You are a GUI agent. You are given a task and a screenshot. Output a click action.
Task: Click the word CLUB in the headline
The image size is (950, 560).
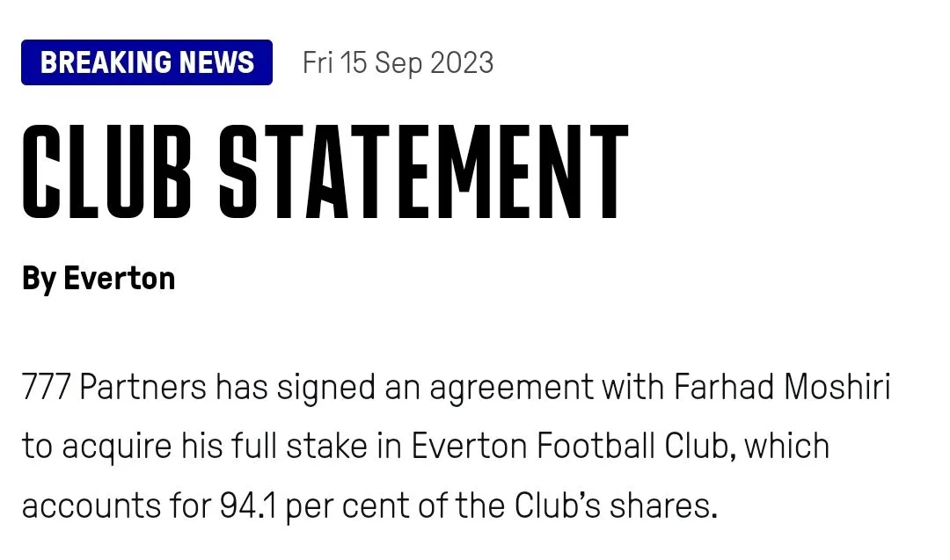[106, 171]
